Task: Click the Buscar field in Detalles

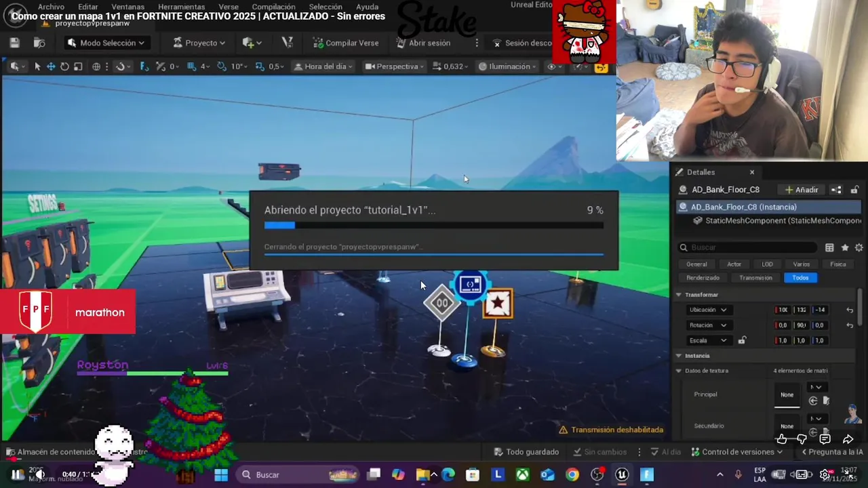Action: click(x=747, y=247)
